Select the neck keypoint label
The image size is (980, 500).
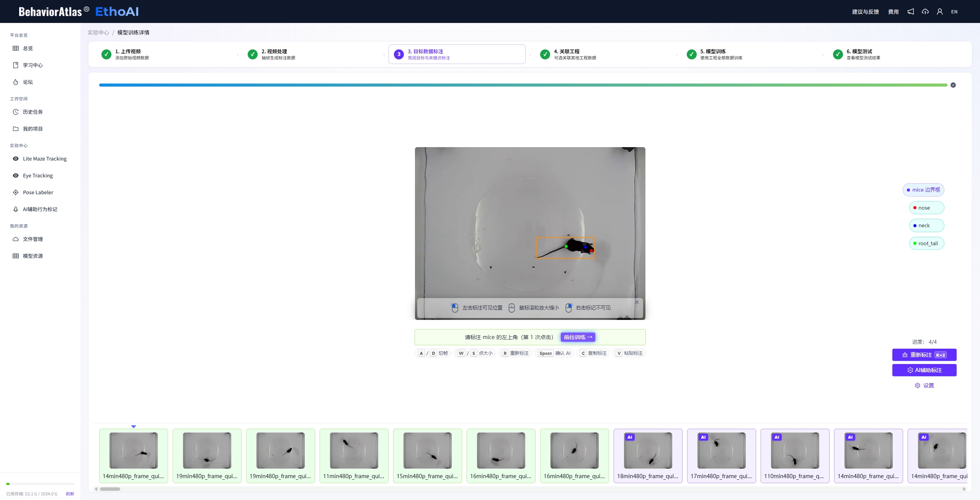(926, 225)
